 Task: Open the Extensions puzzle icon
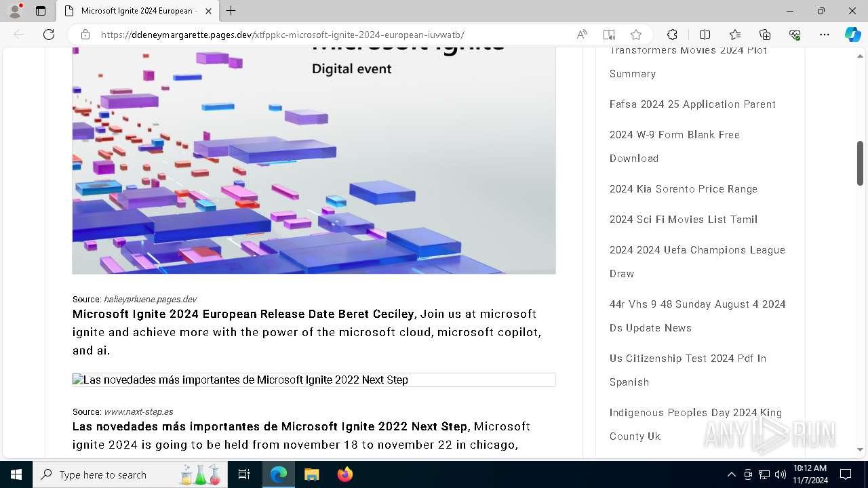point(672,35)
